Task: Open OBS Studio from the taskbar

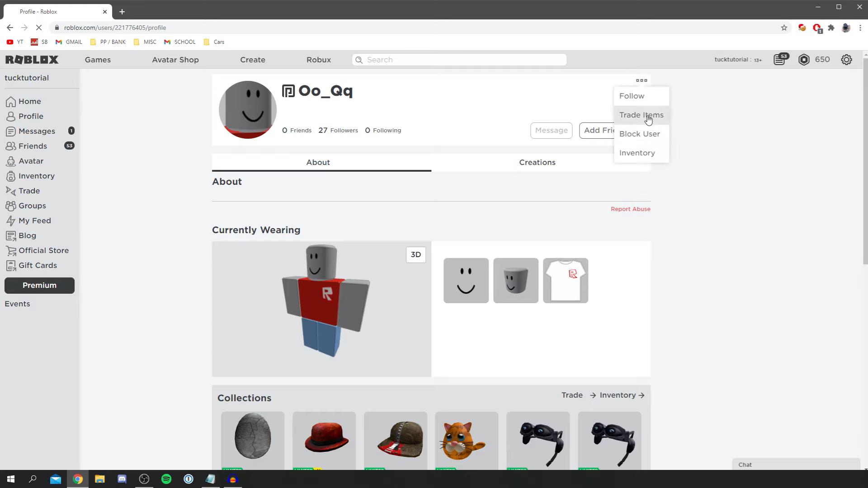Action: pos(144,479)
